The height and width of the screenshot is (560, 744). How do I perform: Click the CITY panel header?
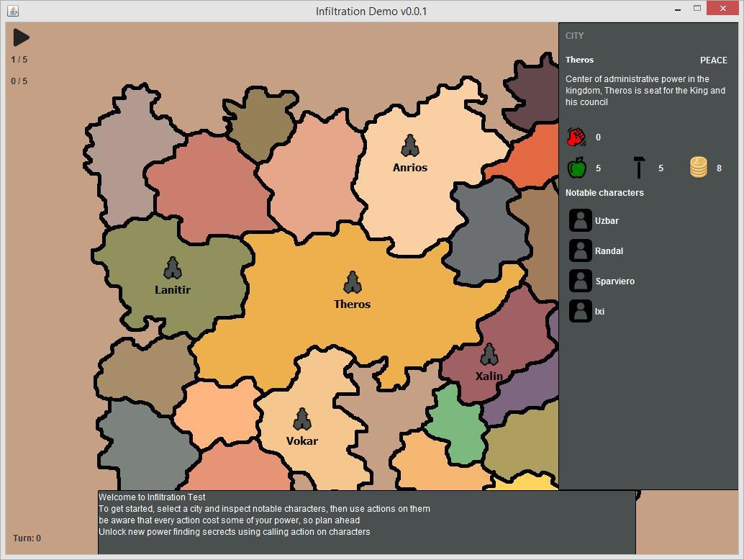(574, 35)
